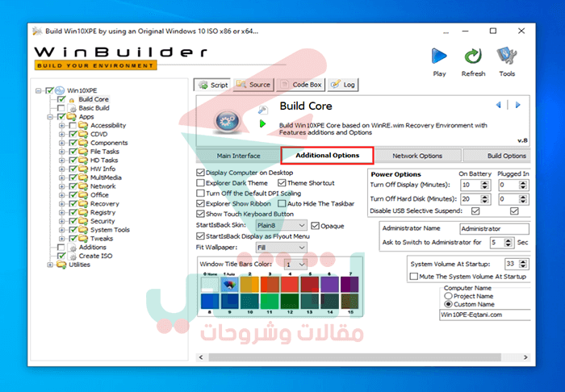Screen dimensions: 565x392
Task: Click the Win10XPE project globe icon
Action: coord(61,90)
